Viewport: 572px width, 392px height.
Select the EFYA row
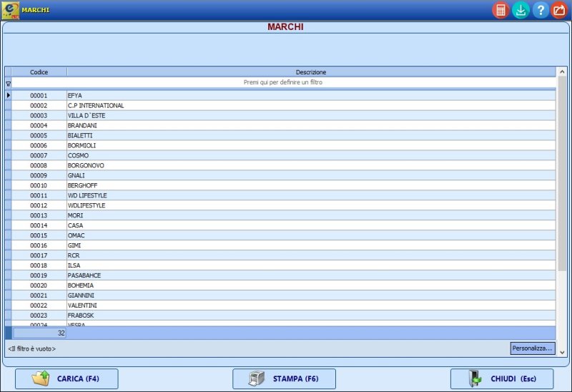(283, 95)
